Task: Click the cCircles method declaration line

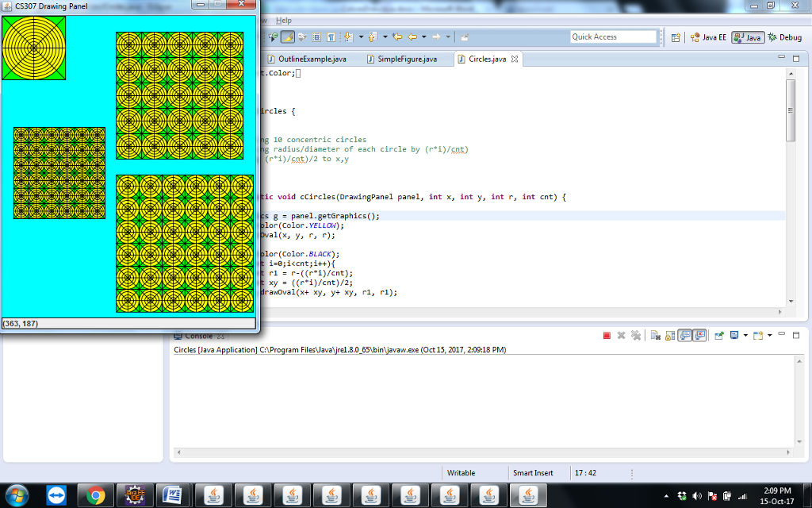Action: click(x=413, y=197)
